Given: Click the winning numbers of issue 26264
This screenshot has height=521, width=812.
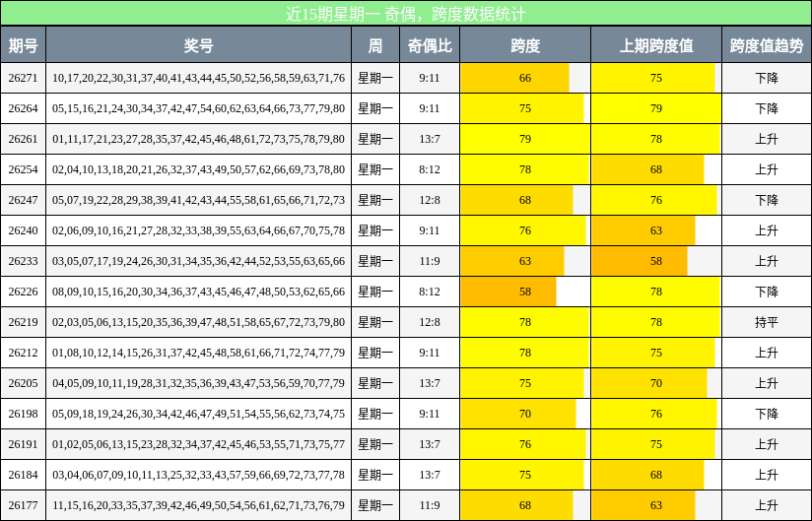Looking at the screenshot, I should [199, 108].
